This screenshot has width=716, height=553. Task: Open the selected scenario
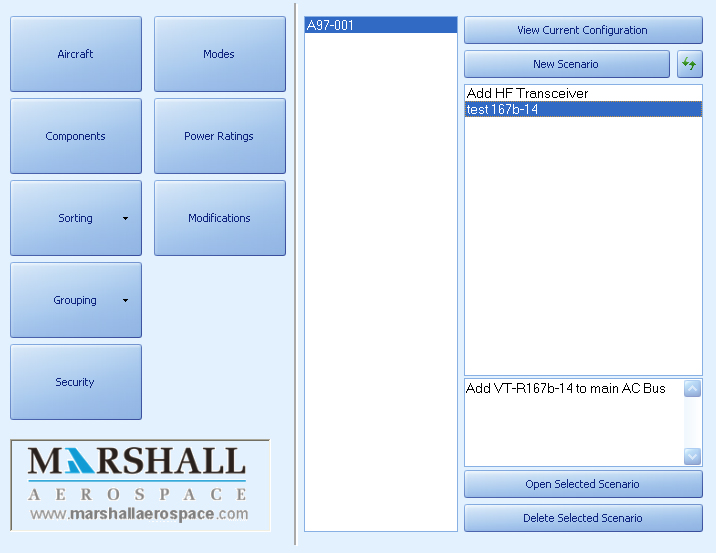click(583, 484)
